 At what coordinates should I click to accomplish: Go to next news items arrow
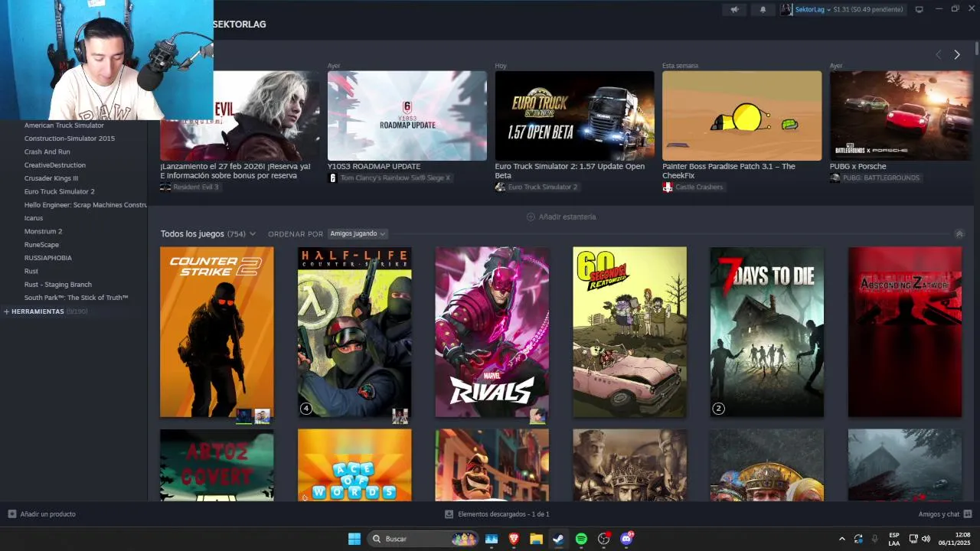pyautogui.click(x=957, y=54)
